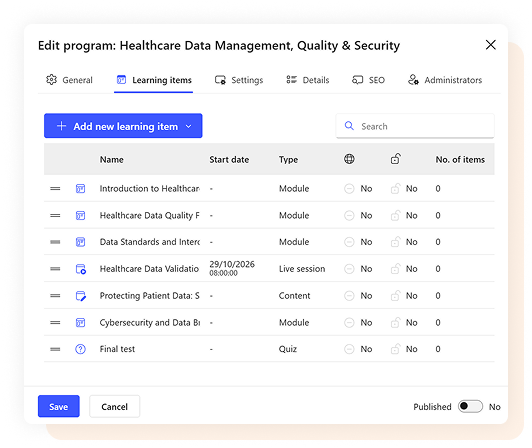Viewport: 532px width, 448px height.
Task: Open Healthcare Data Validatio item name
Action: pos(149,269)
